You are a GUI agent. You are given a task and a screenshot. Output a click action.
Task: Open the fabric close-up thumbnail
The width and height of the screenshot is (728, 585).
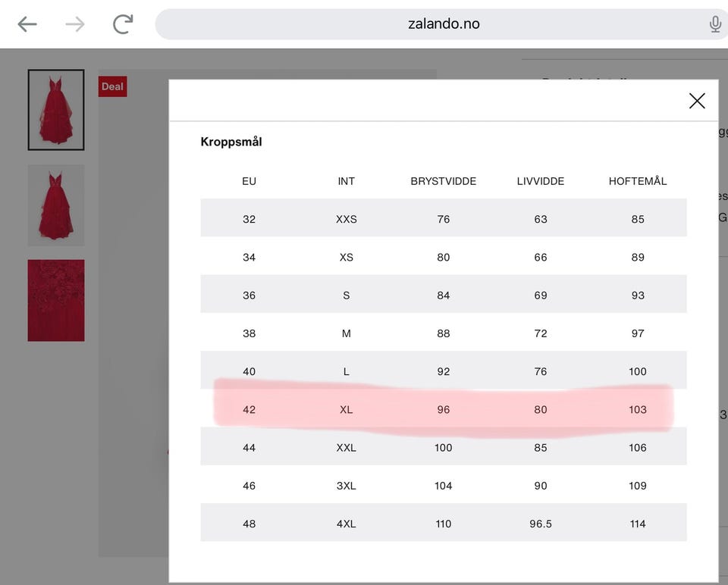55,300
